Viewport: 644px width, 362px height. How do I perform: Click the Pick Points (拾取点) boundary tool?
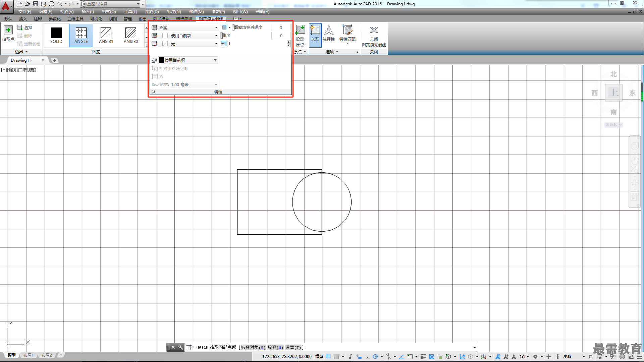[8, 33]
